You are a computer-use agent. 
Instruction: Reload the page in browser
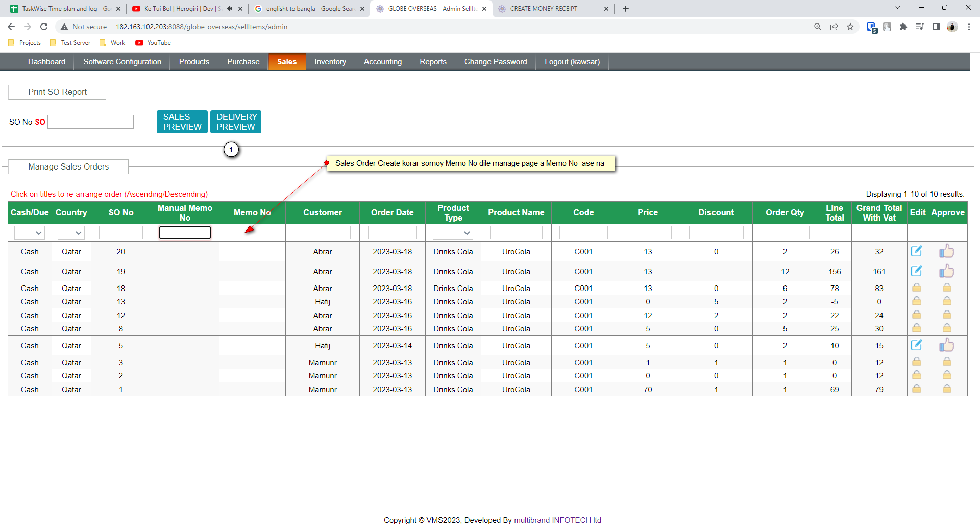44,27
